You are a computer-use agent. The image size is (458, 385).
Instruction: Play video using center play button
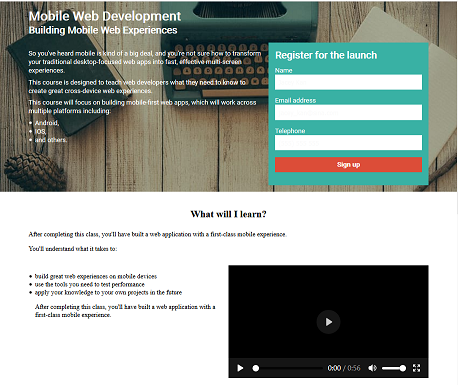tap(328, 322)
